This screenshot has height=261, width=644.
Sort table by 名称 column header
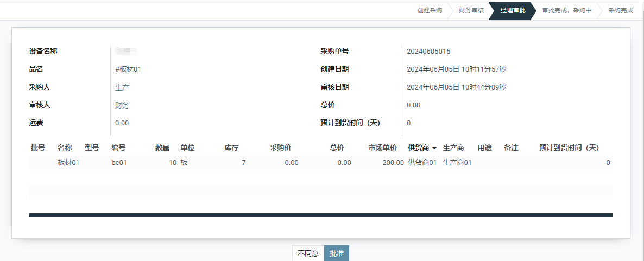coord(65,148)
